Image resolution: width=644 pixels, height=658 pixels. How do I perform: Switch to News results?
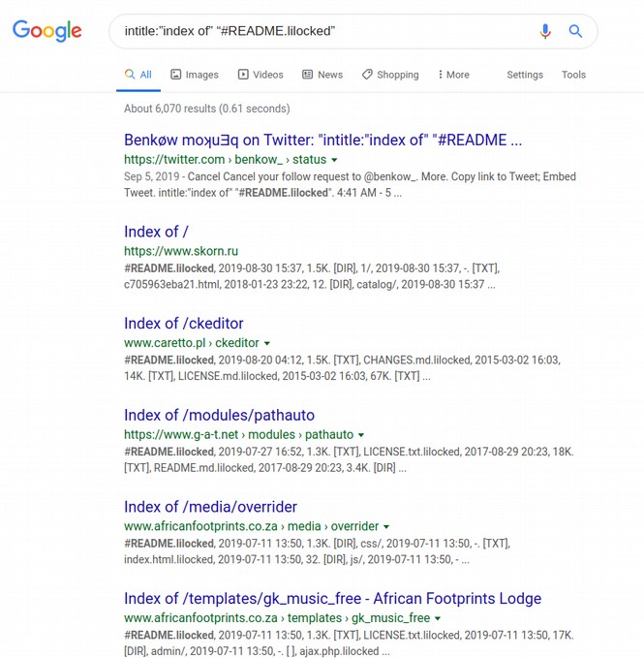coord(322,75)
